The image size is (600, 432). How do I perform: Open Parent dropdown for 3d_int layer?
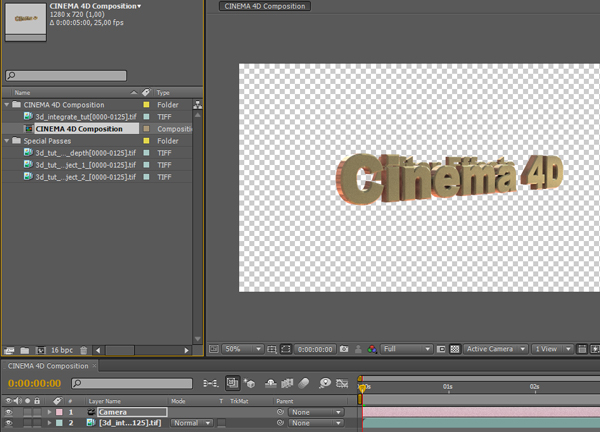316,423
